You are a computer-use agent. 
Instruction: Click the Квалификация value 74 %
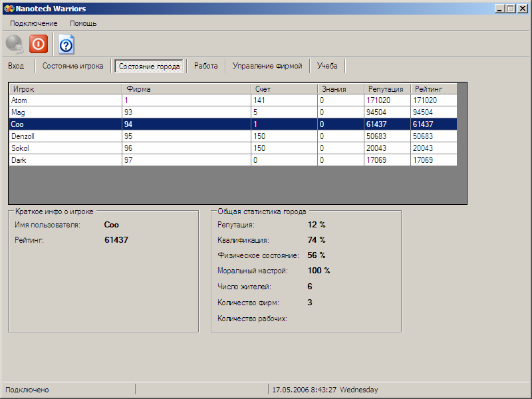317,240
